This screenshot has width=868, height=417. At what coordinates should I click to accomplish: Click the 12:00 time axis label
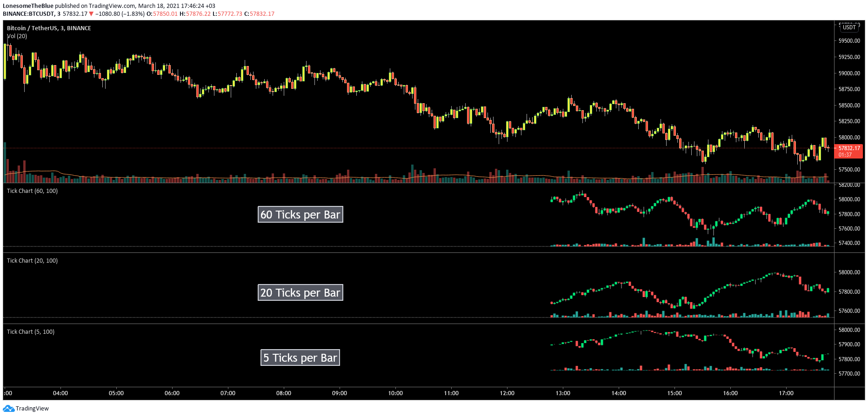coord(507,393)
